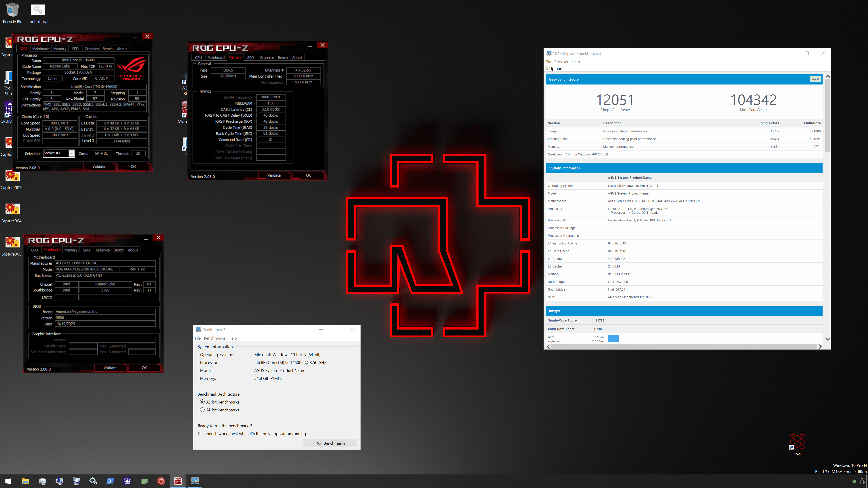Screen dimensions: 868x488
Task: Click the scroll down arrow in Geekbench results
Action: tap(827, 339)
